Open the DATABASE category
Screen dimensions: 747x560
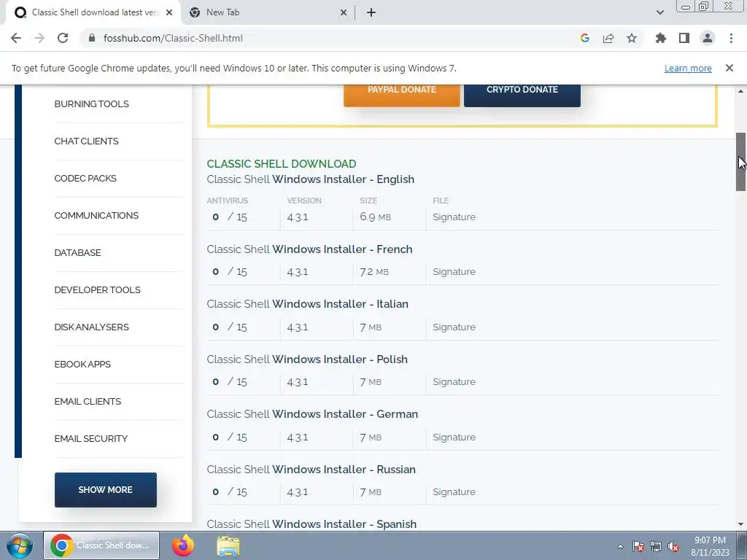click(77, 252)
